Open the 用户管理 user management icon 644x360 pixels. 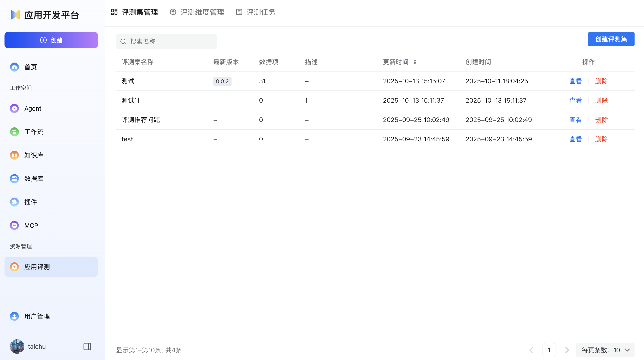[x=14, y=316]
